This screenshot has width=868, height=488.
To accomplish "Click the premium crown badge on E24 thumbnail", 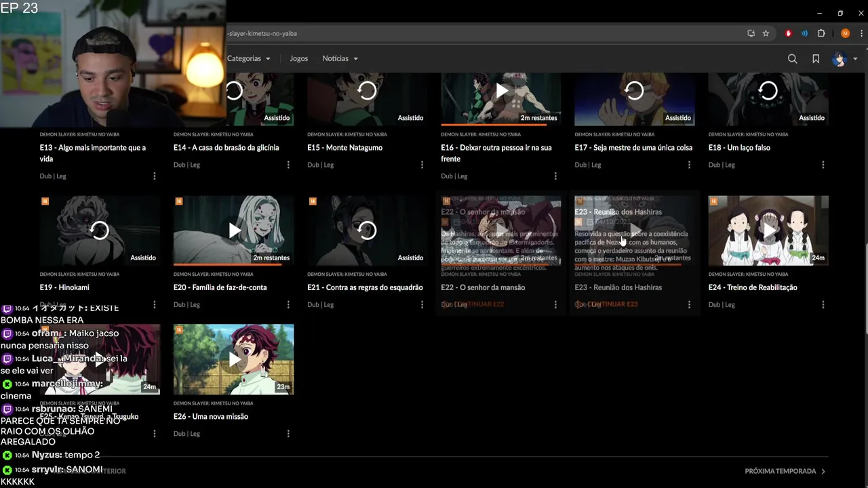I will click(x=713, y=201).
